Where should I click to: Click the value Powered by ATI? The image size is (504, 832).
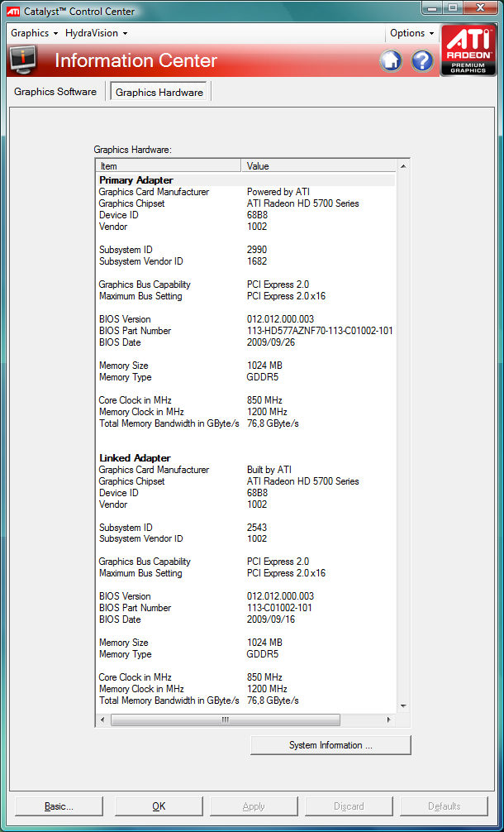pos(278,192)
